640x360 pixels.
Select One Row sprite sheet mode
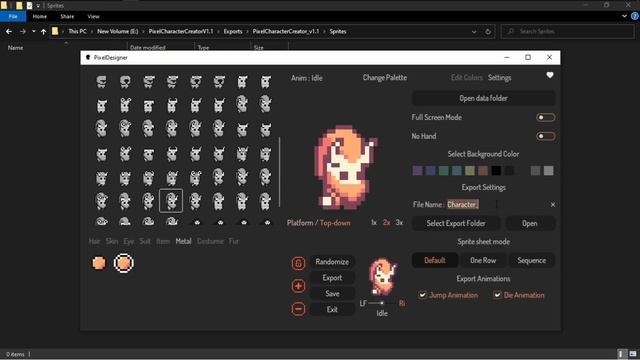pyautogui.click(x=483, y=260)
